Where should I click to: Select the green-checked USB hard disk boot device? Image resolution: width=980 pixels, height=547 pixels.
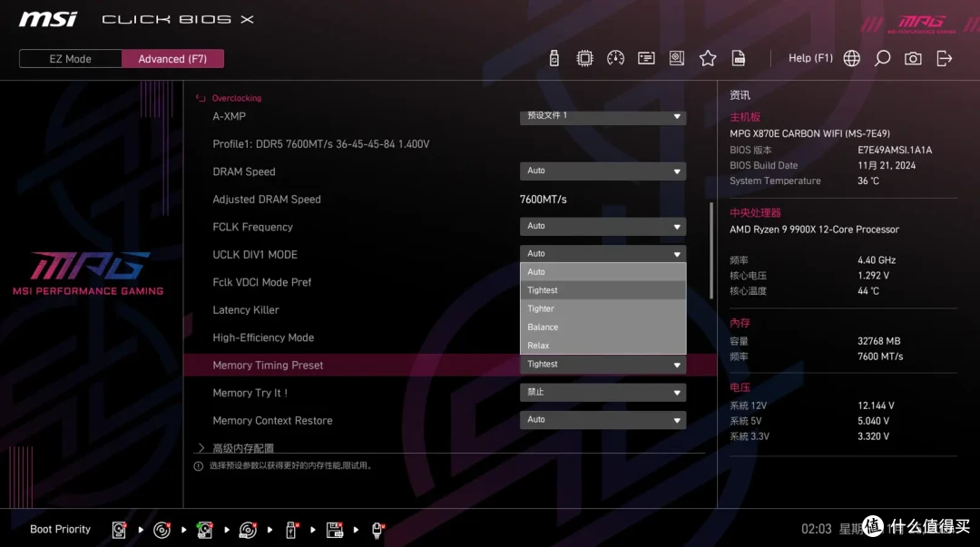tap(204, 530)
